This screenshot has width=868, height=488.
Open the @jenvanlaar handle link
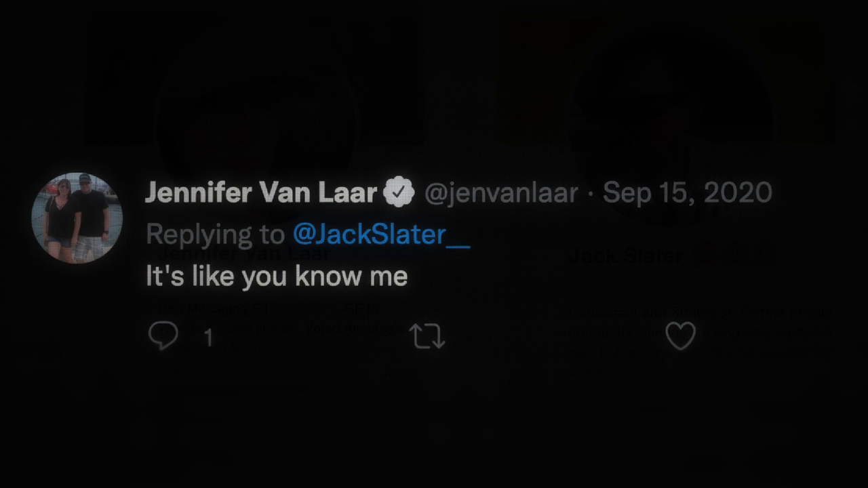point(501,193)
